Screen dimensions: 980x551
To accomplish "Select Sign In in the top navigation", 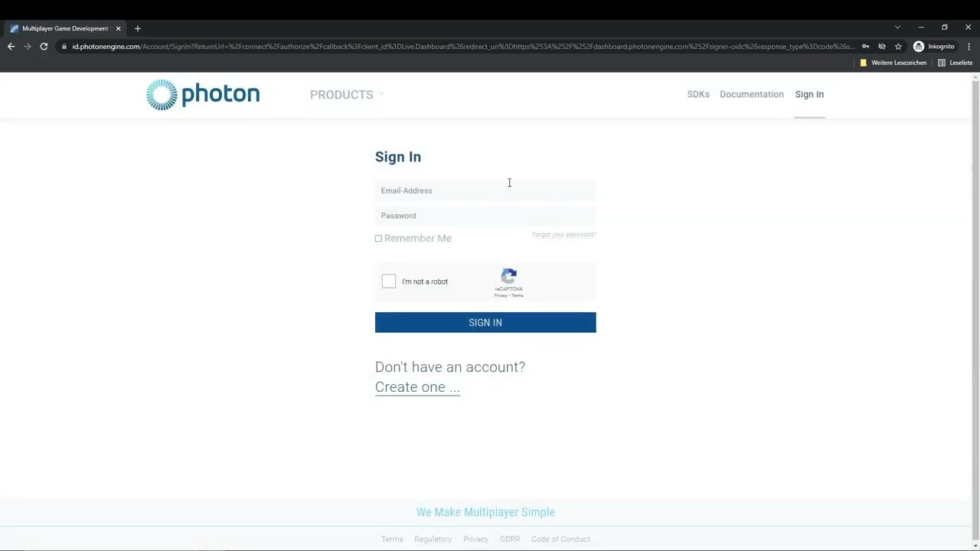I will (809, 94).
